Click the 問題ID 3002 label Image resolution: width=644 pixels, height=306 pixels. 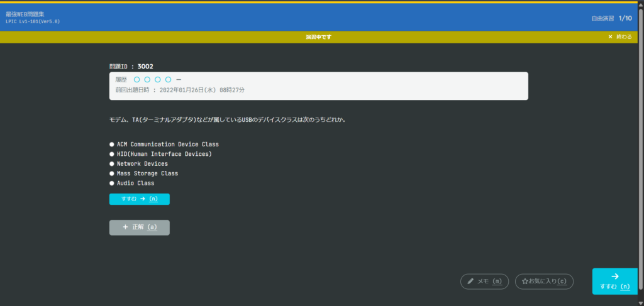tap(131, 66)
